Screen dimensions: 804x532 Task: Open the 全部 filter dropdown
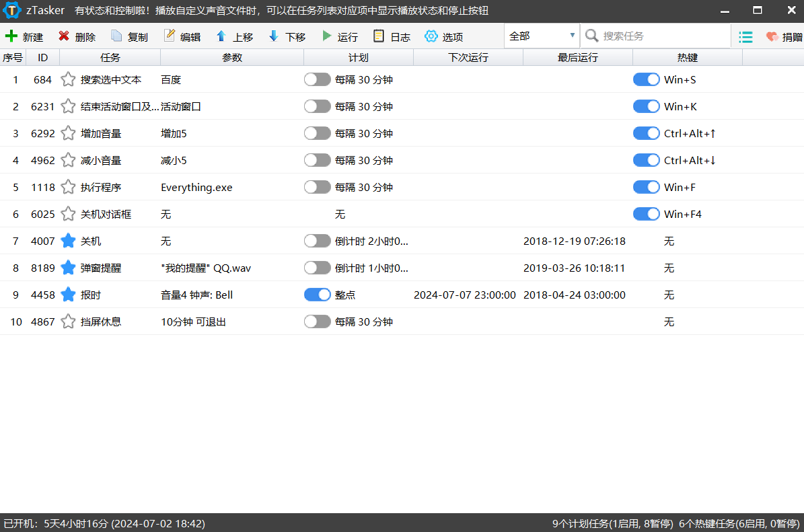click(542, 36)
